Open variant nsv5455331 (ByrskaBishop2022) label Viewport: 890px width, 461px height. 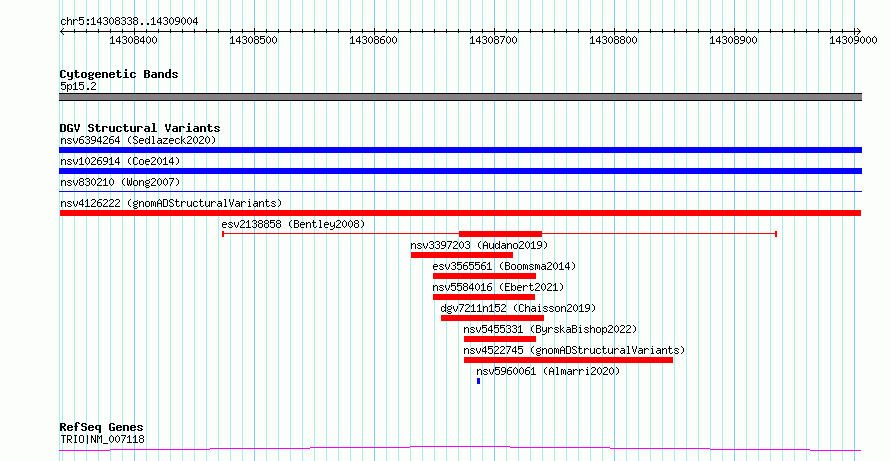point(550,329)
